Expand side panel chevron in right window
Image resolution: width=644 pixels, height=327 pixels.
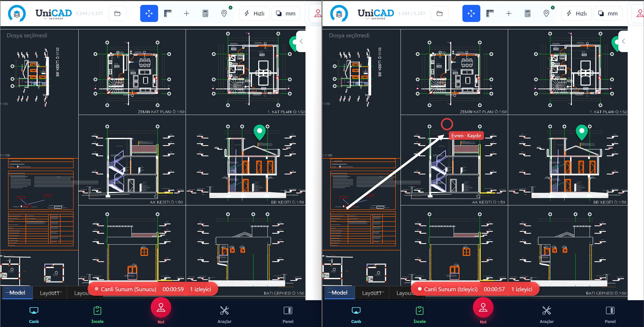(x=623, y=41)
